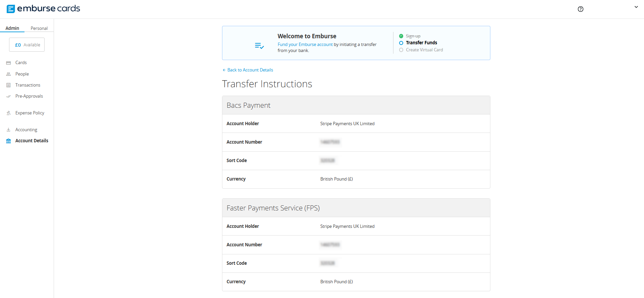Click the £0 Available balance button
The image size is (644, 298).
pos(27,45)
